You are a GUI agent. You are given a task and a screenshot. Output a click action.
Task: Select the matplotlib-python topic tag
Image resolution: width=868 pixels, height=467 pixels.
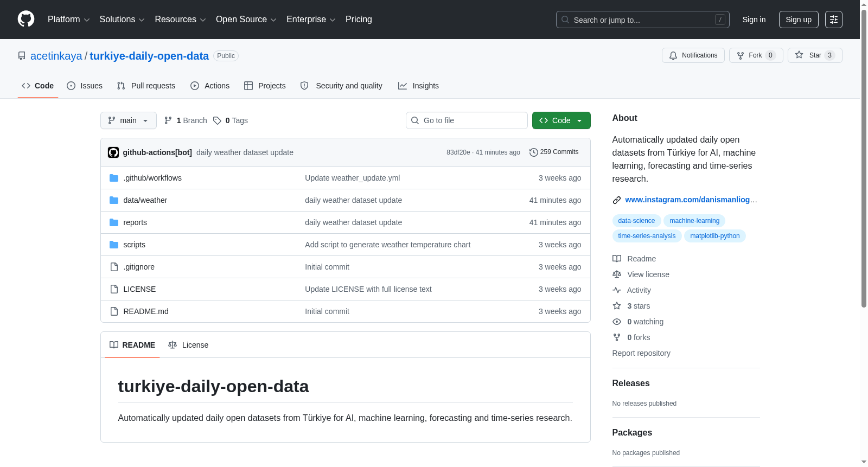pos(715,236)
